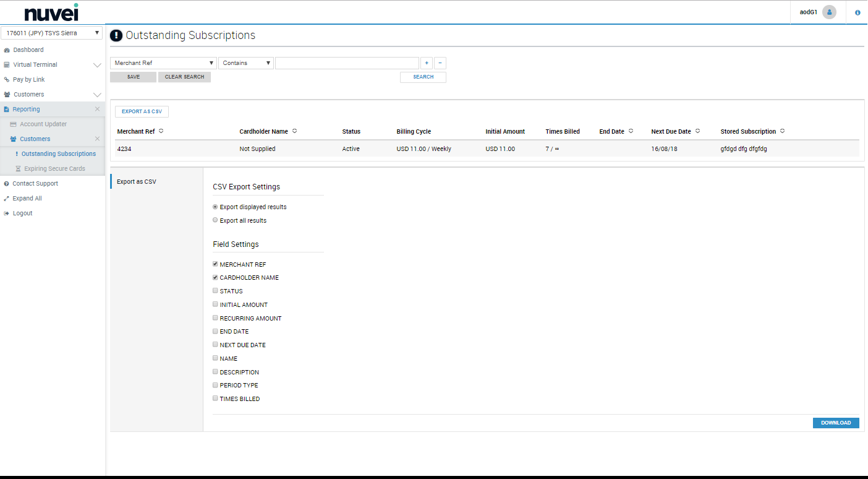Open Dashboard from the sidebar
Screen dimensions: 868x479
tap(28, 50)
